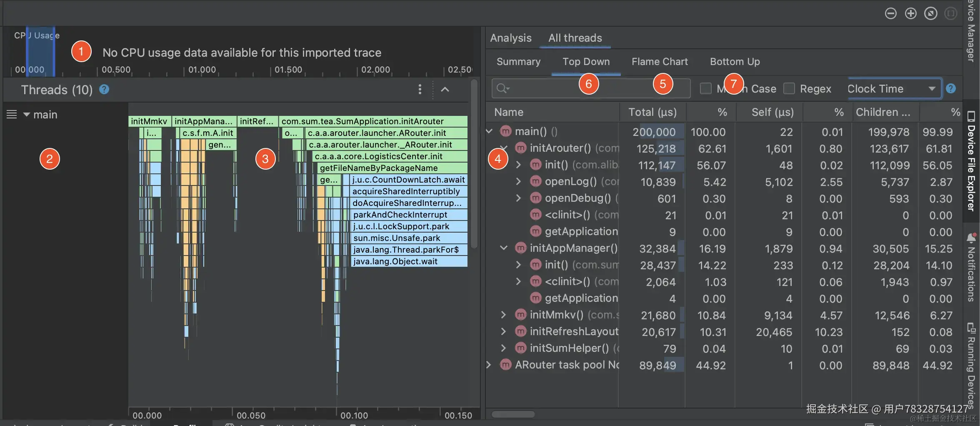This screenshot has height=426, width=980.
Task: Open the Clock Time dropdown
Action: 894,88
